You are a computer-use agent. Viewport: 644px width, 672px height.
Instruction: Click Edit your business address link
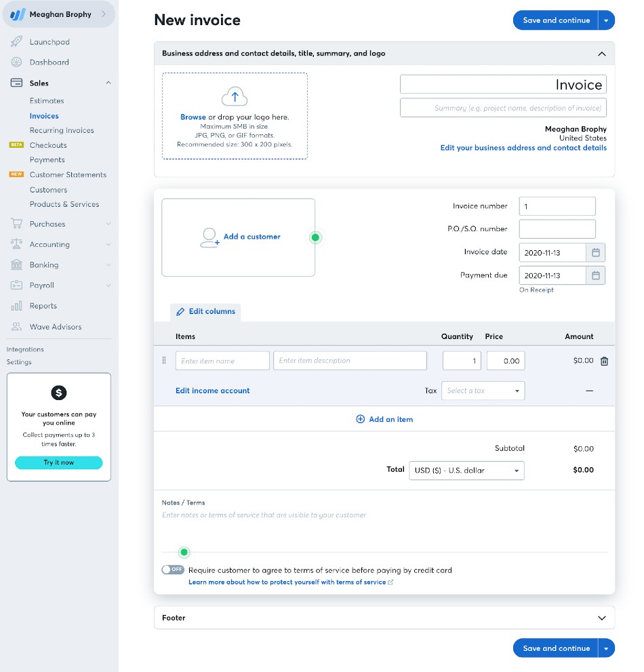click(523, 147)
